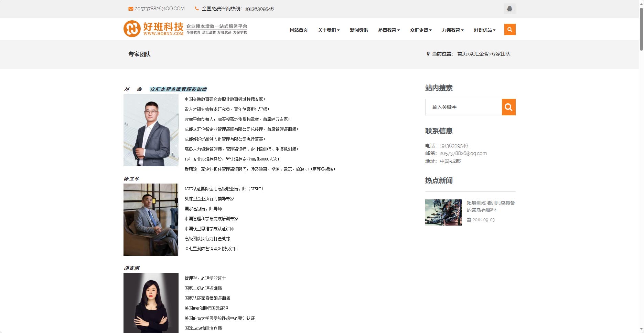Click the vertical page scrollbar thumb

pos(641,29)
